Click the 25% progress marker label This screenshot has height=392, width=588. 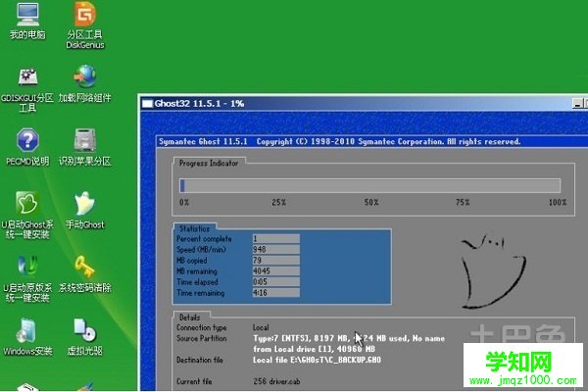[x=278, y=202]
